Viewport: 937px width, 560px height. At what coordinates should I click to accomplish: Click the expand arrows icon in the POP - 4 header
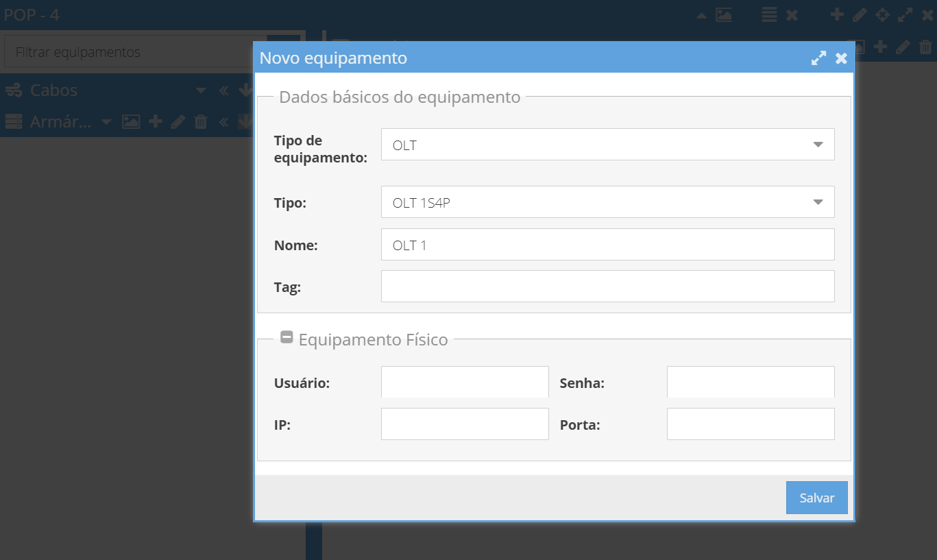tap(905, 14)
